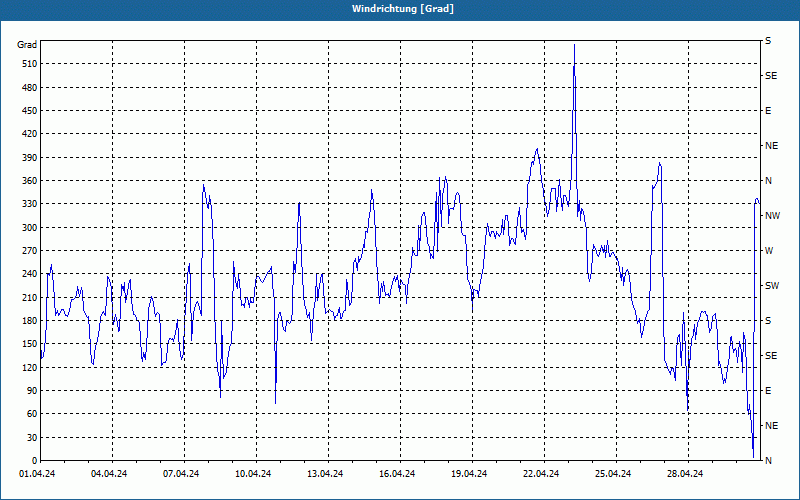Image resolution: width=800 pixels, height=500 pixels.
Task: Select the 240 value on the left axis
Action: click(31, 274)
